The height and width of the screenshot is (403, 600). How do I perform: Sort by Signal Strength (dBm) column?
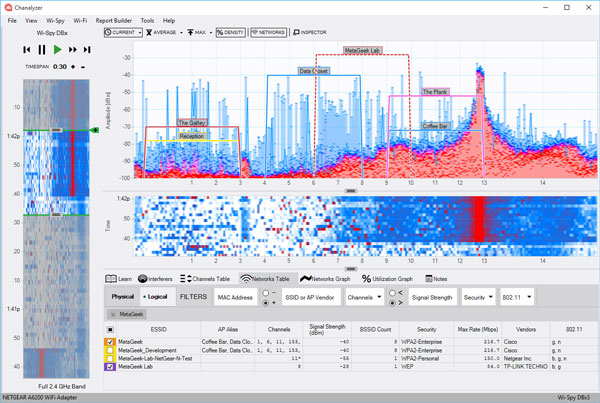pos(327,330)
